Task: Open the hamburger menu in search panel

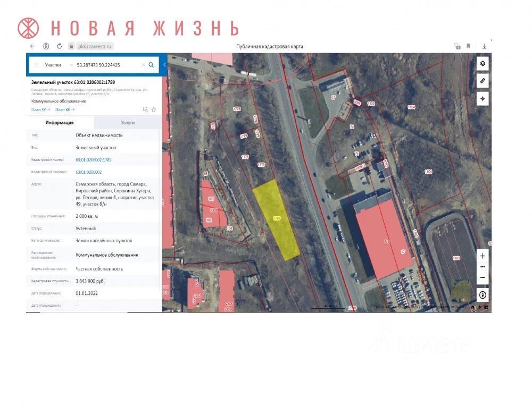Action: click(x=36, y=65)
